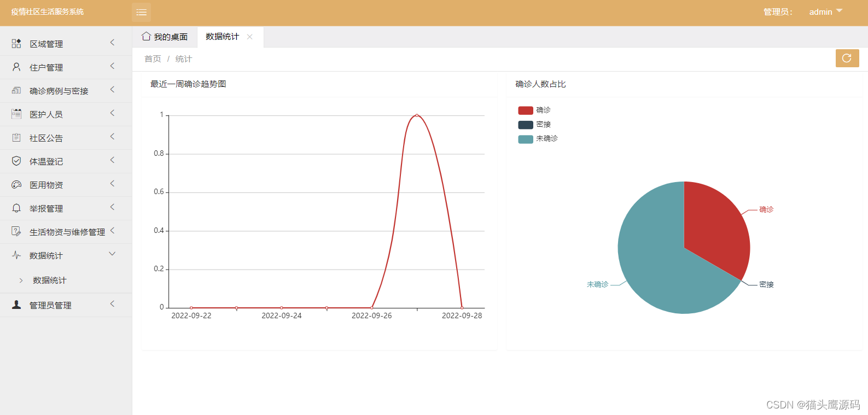
Task: Open the 医护人员 menu label
Action: pyautogui.click(x=46, y=114)
